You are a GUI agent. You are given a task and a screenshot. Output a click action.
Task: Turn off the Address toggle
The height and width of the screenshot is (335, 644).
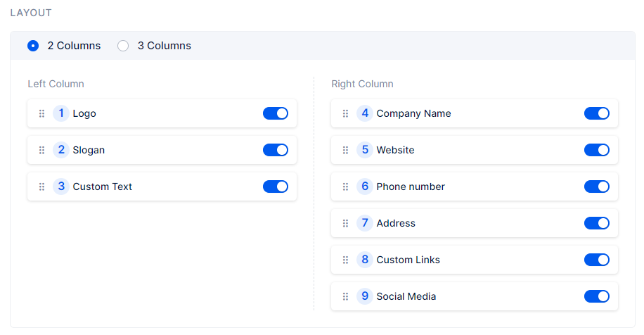[597, 223]
